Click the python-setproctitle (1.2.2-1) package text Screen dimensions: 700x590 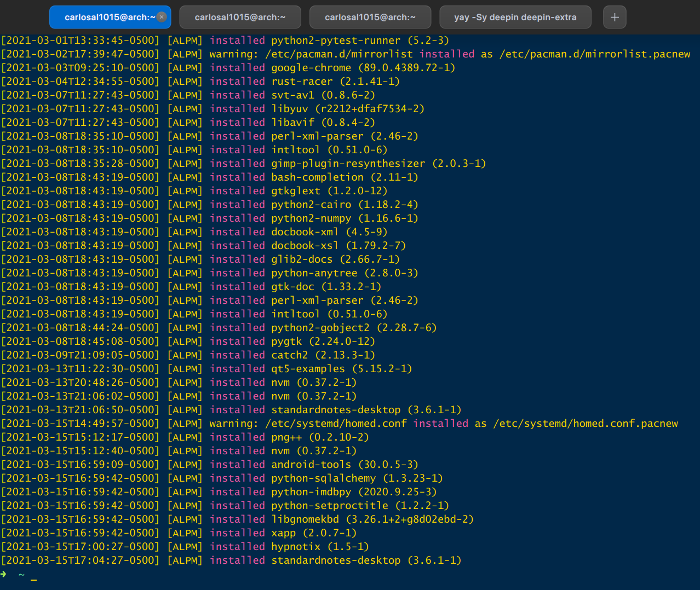(x=360, y=506)
